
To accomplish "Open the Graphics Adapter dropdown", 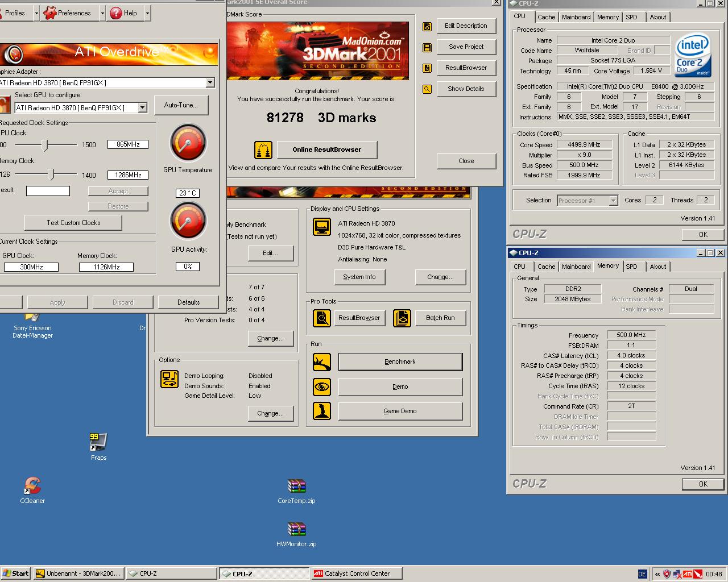I will pos(210,83).
